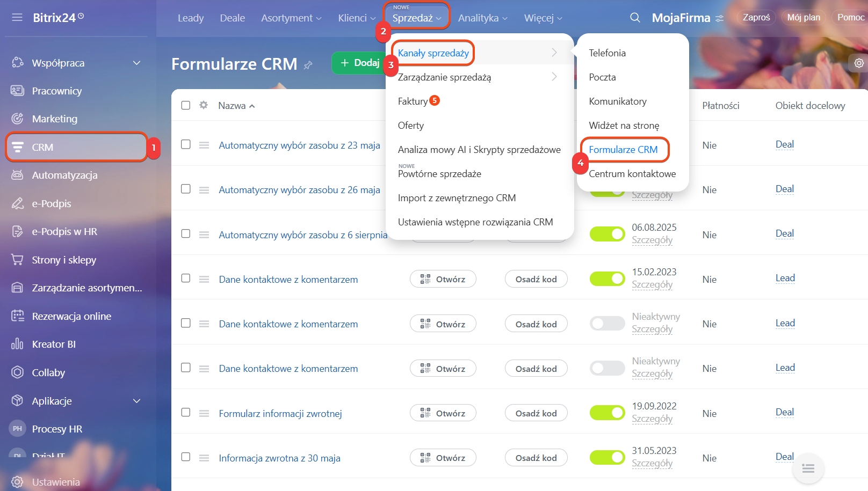868x491 pixels.
Task: Check the box for Formularz informacji zwrotnej
Action: point(186,413)
